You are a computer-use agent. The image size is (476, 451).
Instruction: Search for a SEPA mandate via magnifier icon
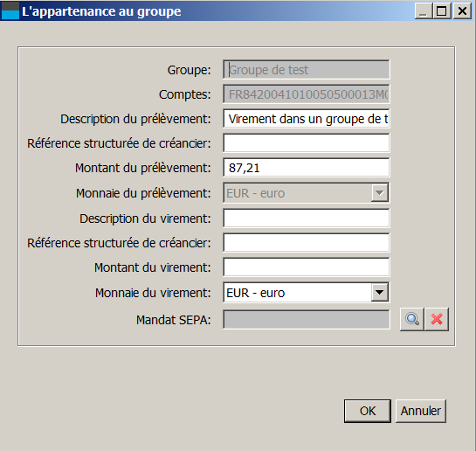click(x=412, y=319)
